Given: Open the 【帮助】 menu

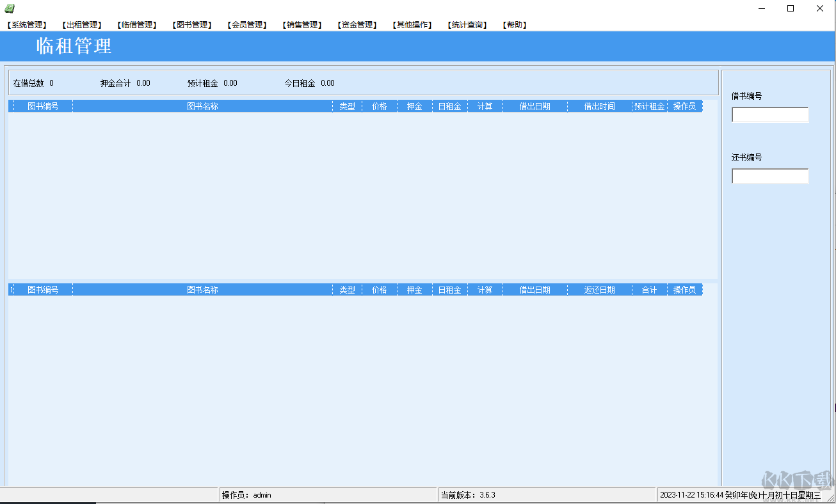Looking at the screenshot, I should coord(514,25).
